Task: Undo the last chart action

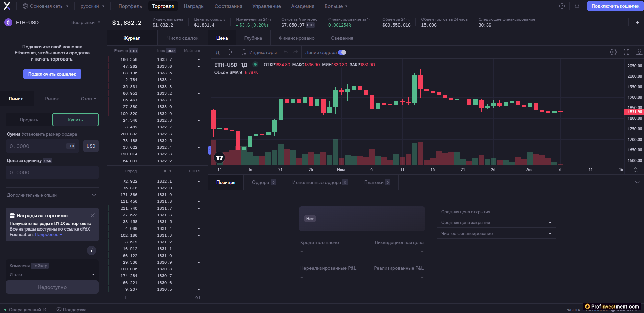Action: tap(286, 52)
